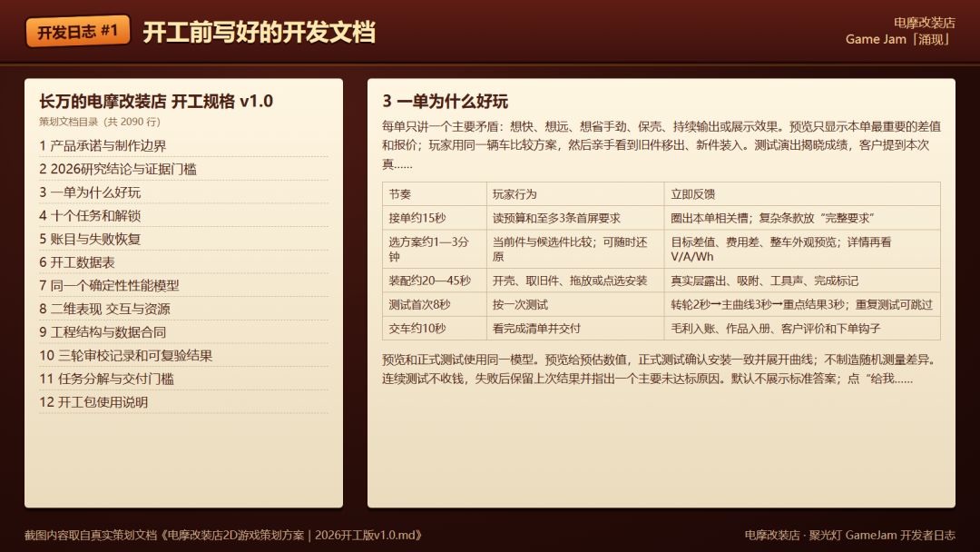Image resolution: width=980 pixels, height=552 pixels.
Task: Click the 开发日志 #1 orange badge
Action: [77, 31]
